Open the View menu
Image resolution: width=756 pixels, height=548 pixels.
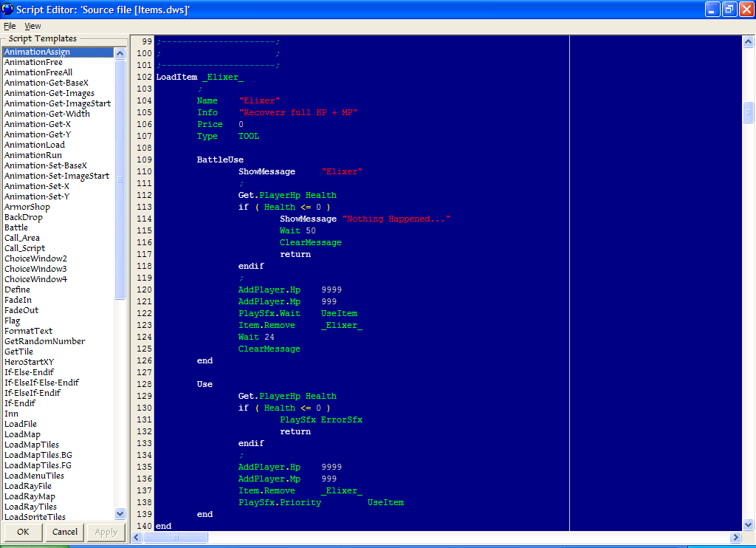point(32,26)
